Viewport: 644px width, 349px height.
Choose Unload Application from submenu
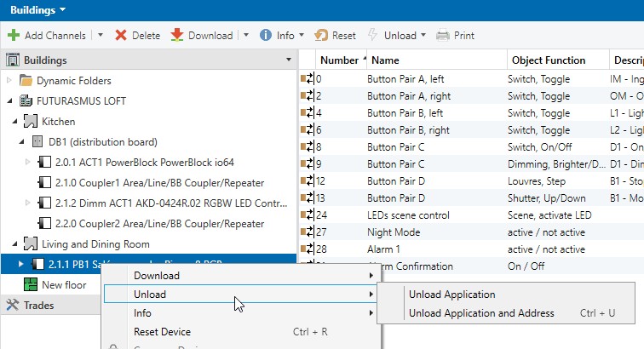point(451,295)
